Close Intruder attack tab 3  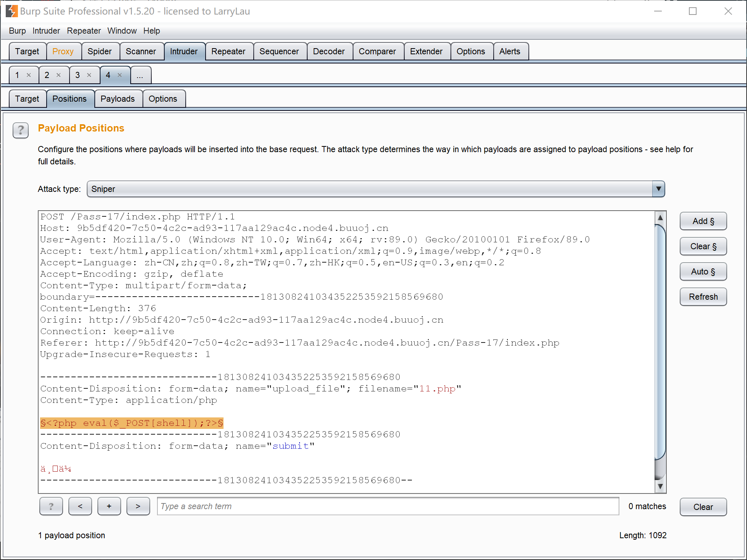coord(89,75)
